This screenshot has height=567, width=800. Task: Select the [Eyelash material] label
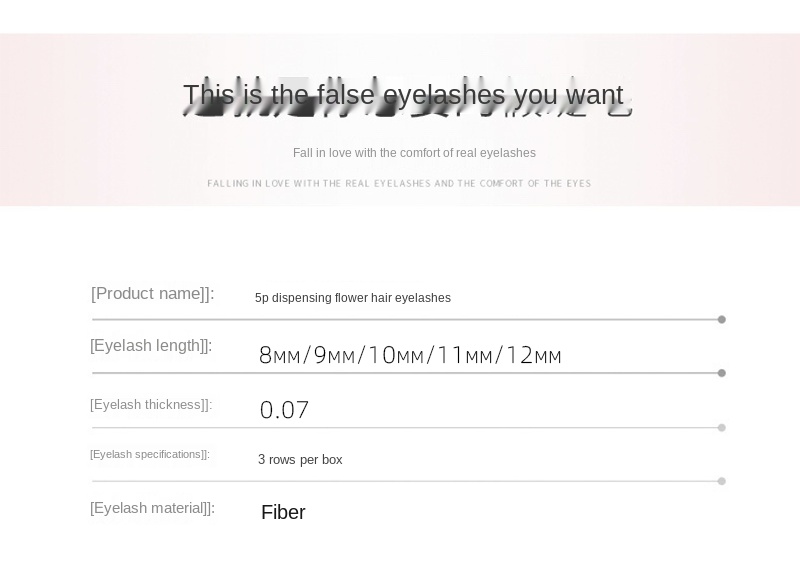pyautogui.click(x=153, y=508)
